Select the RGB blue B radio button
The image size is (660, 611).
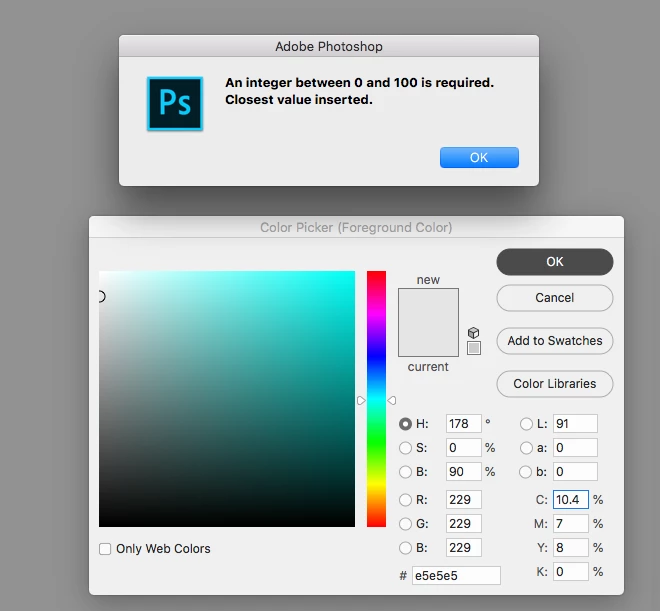(x=405, y=548)
